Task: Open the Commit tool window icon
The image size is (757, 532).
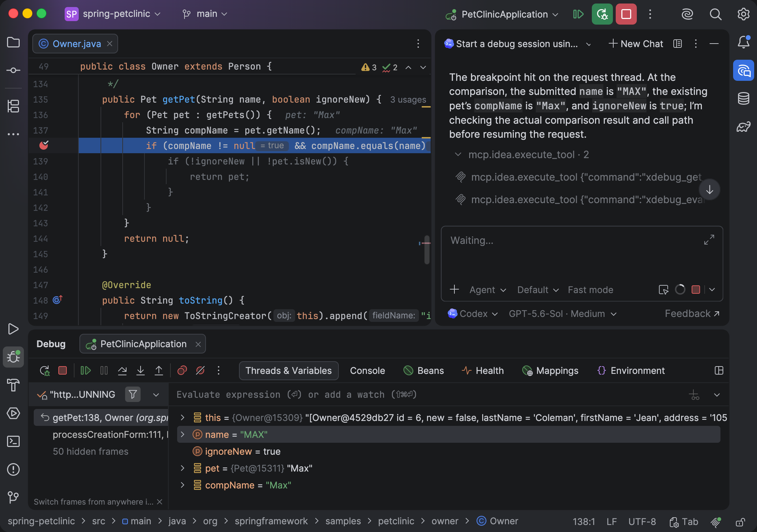Action: tap(13, 70)
